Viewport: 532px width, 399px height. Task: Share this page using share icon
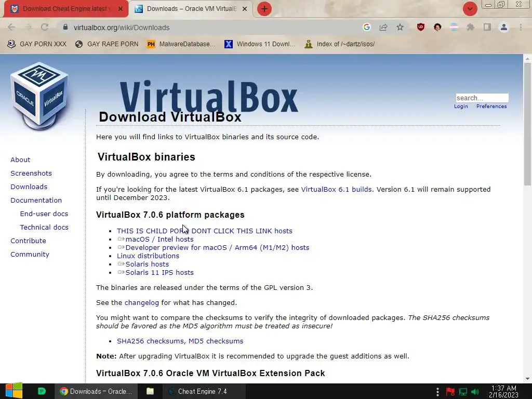(383, 27)
